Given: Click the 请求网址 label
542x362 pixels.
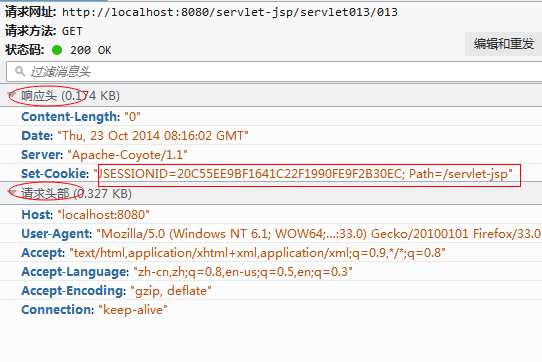Looking at the screenshot, I should tap(30, 12).
